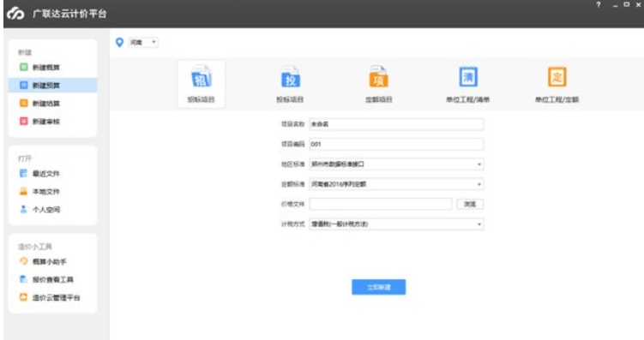Click the 浏览 browse button
This screenshot has height=340, width=644.
[x=470, y=204]
